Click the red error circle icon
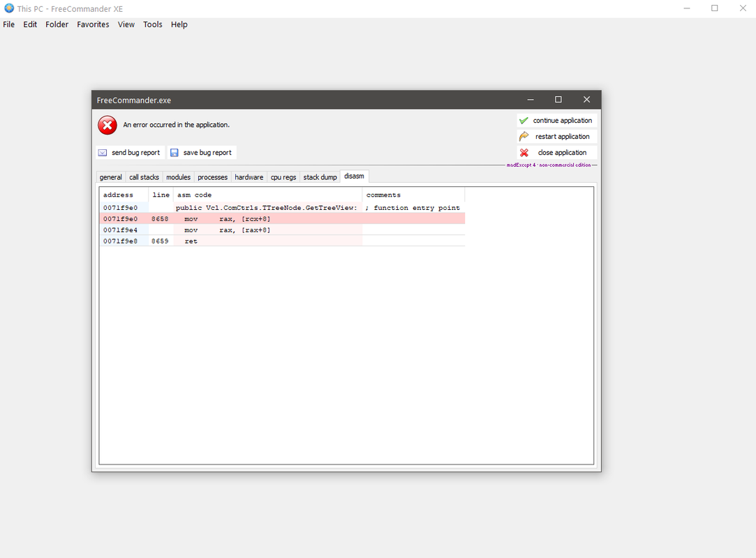The image size is (756, 558). [x=108, y=126]
